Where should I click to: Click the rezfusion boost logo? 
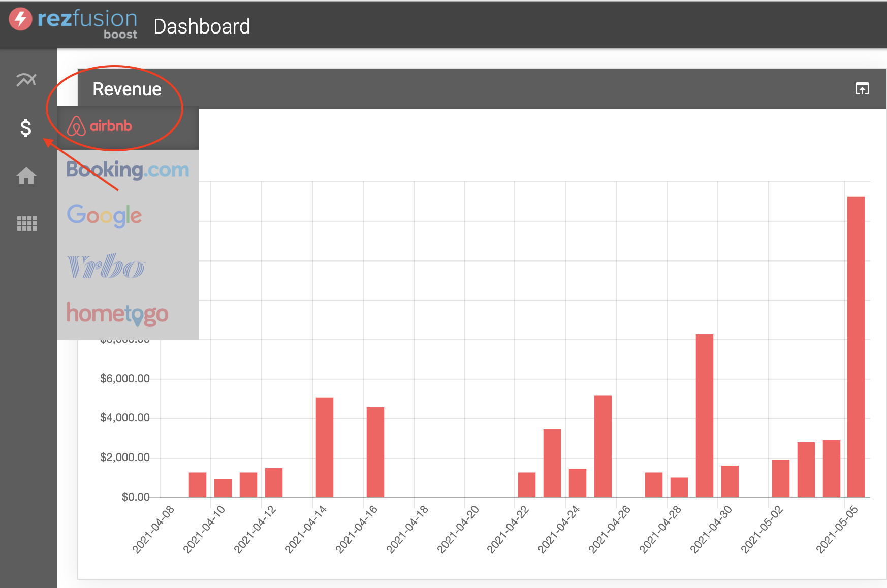(73, 23)
